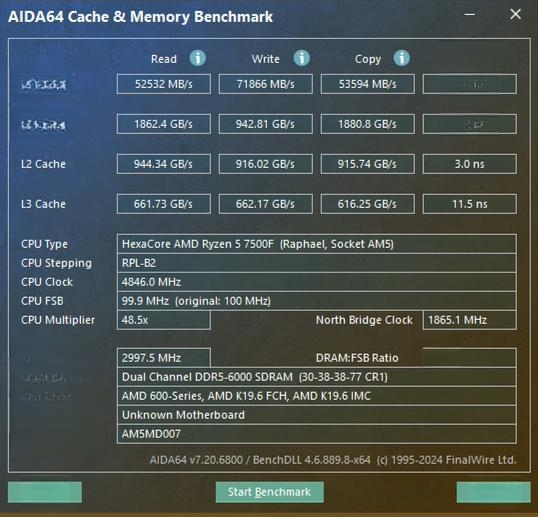Click the HexaCore AMD Ryzen 5 7500F field
The width and height of the screenshot is (538, 517).
317,244
